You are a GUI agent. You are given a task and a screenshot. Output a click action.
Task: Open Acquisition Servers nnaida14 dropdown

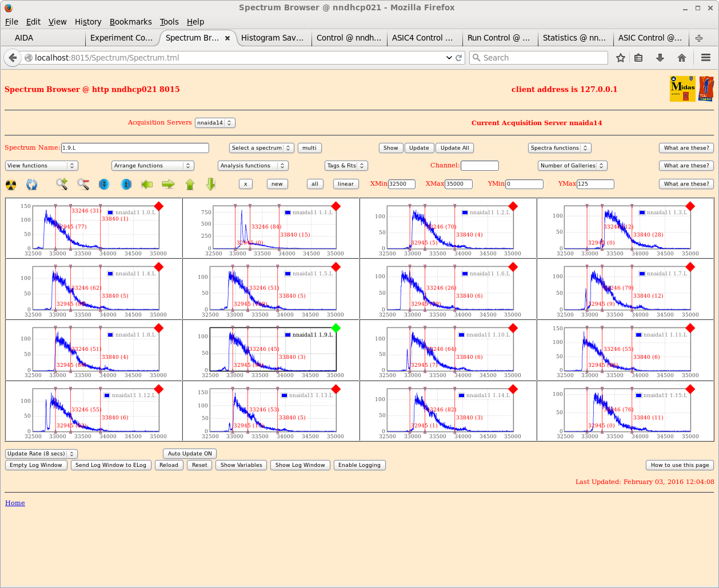[215, 123]
